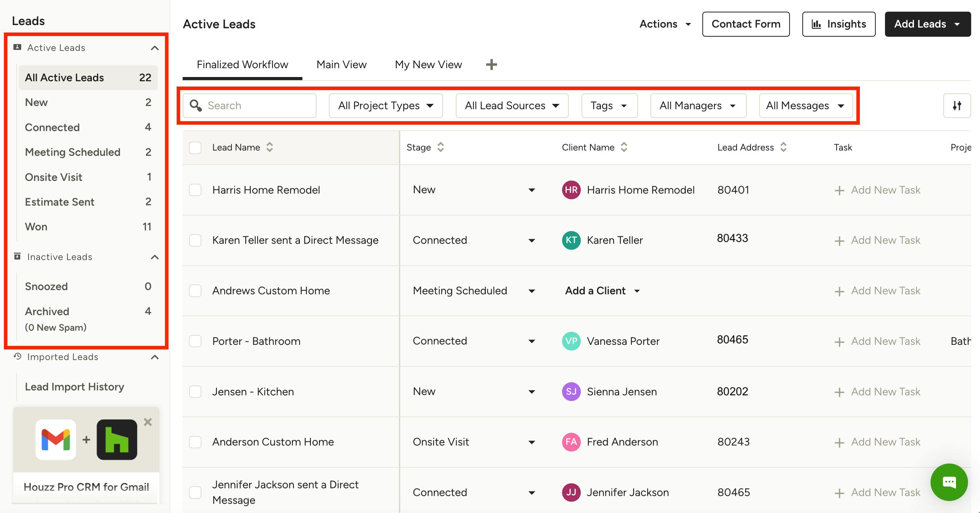Click the Stage column sort arrows
This screenshot has width=980, height=513.
pyautogui.click(x=441, y=147)
